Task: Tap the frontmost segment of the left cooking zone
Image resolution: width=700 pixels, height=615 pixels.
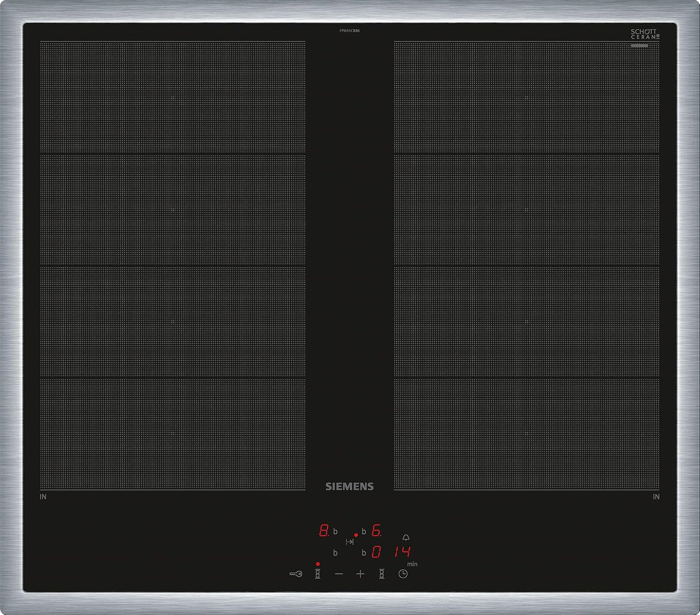Action: 173,434
